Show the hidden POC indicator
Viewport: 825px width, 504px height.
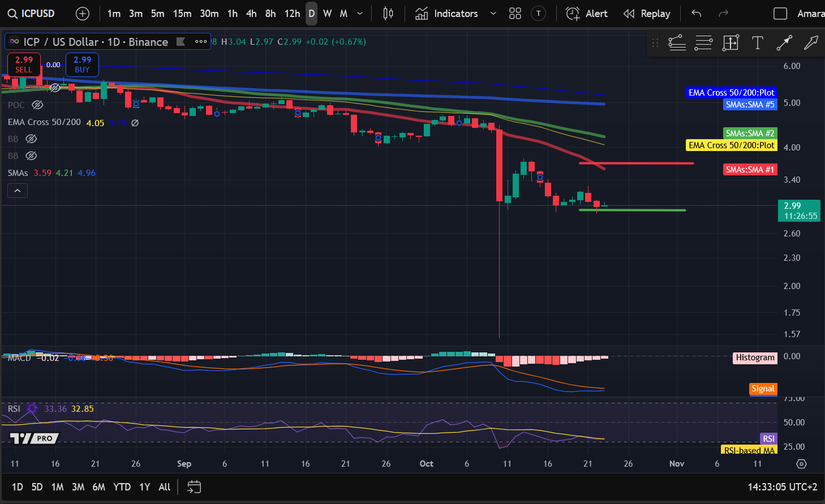[37, 105]
